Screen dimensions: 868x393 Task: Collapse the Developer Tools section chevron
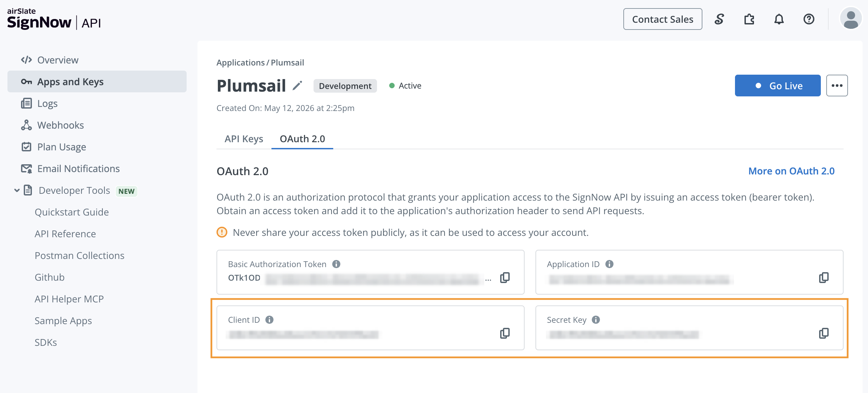pyautogui.click(x=17, y=190)
